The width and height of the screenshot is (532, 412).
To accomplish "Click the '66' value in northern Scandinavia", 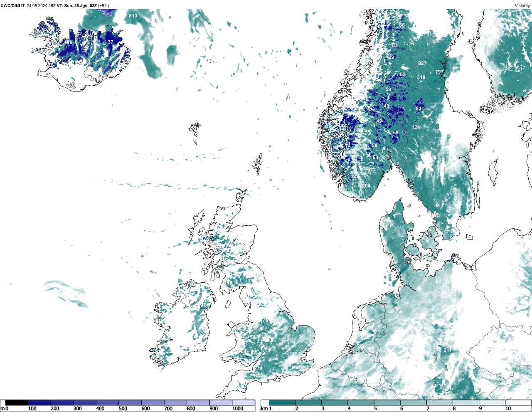I will pos(402,25).
